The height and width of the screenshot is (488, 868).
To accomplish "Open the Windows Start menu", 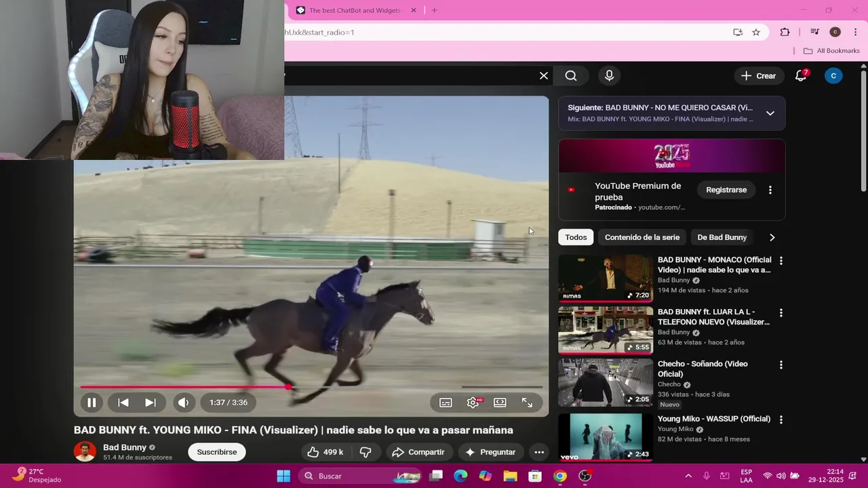I will (283, 476).
